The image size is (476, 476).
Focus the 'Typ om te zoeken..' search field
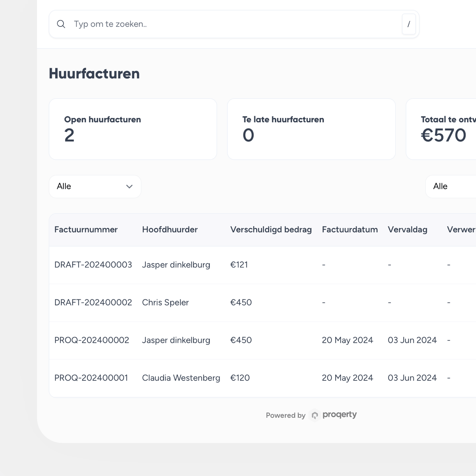coord(234,24)
